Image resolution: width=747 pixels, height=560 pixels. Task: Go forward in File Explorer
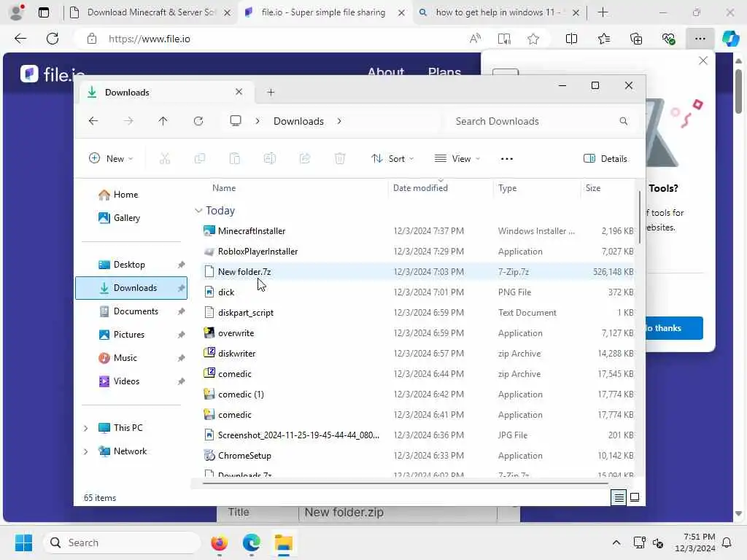click(x=128, y=121)
